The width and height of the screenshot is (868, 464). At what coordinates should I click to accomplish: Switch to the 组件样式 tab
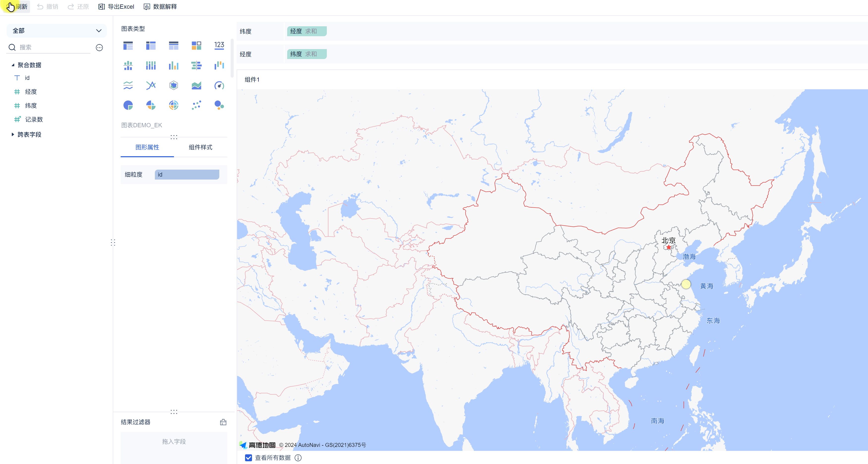pyautogui.click(x=200, y=147)
